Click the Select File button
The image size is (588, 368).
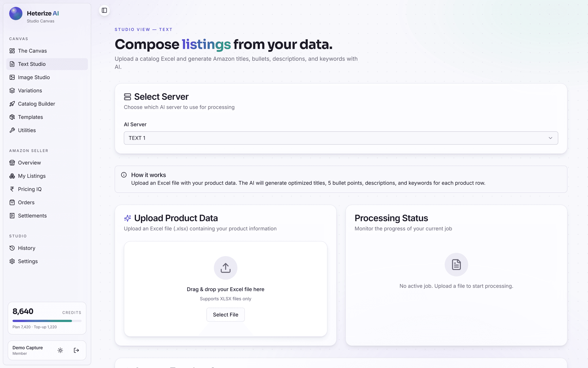click(x=226, y=315)
